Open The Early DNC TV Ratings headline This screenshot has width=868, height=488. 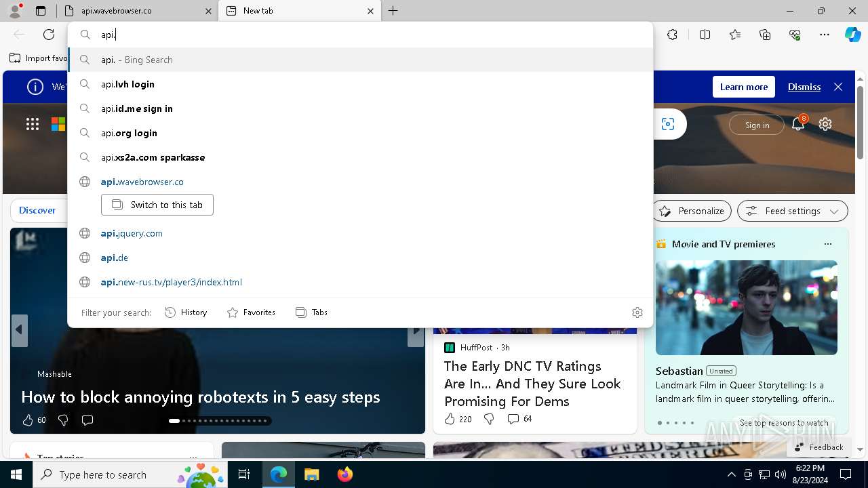coord(532,384)
